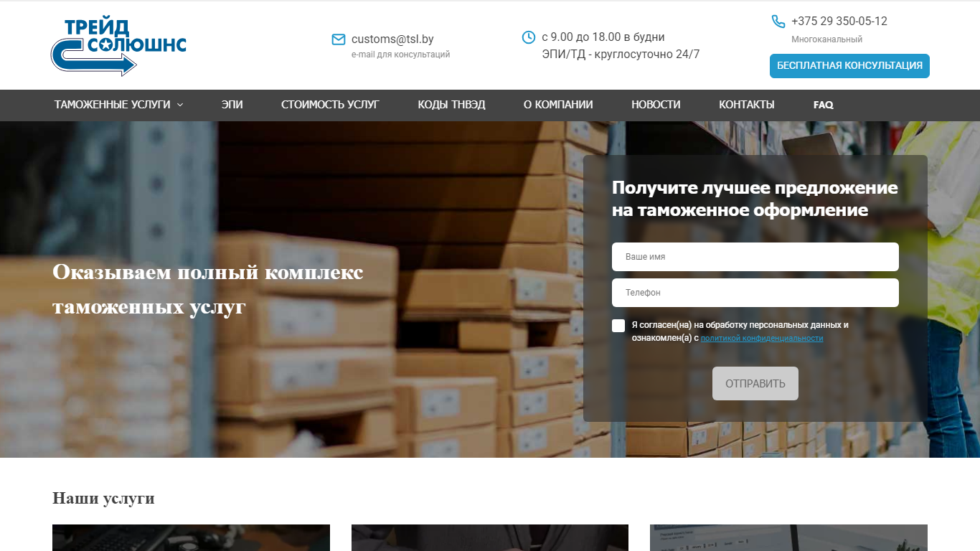Check the personal data consent checkbox
The height and width of the screenshot is (551, 980).
(x=618, y=326)
